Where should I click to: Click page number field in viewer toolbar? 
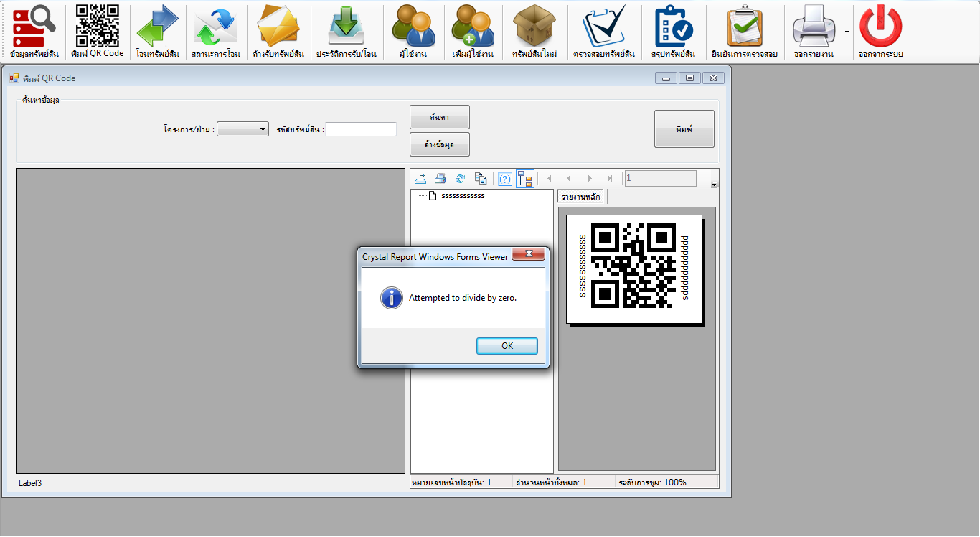point(660,179)
